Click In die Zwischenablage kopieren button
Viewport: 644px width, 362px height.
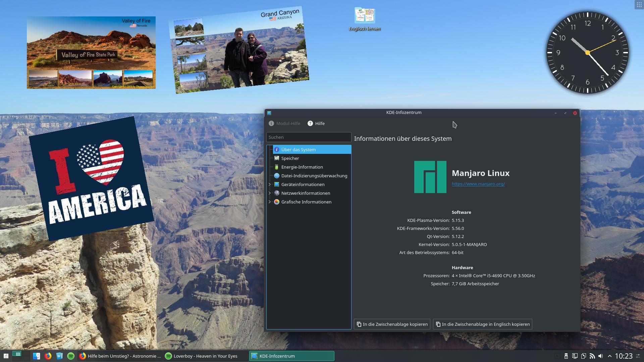coord(392,324)
